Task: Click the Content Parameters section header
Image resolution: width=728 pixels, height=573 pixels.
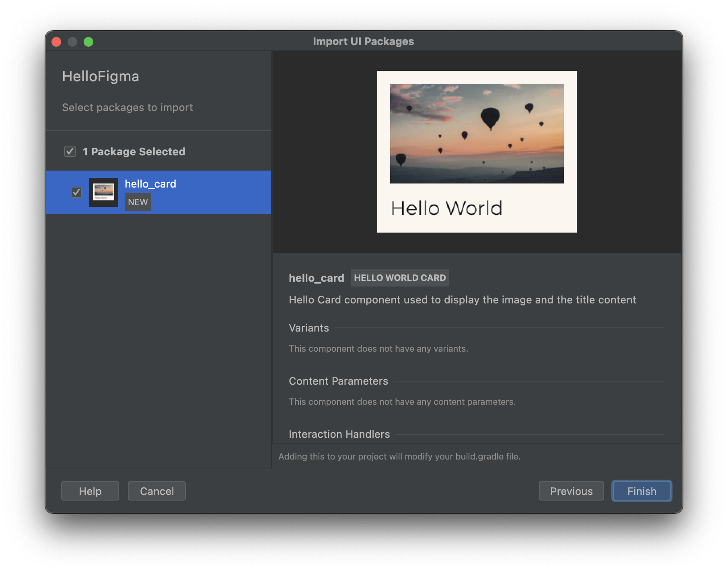Action: 338,381
